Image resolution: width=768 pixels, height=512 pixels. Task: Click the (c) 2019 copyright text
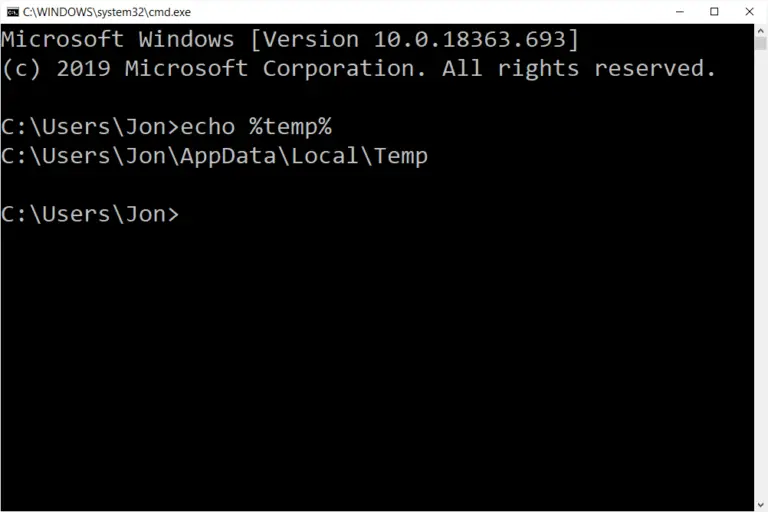coord(56,69)
